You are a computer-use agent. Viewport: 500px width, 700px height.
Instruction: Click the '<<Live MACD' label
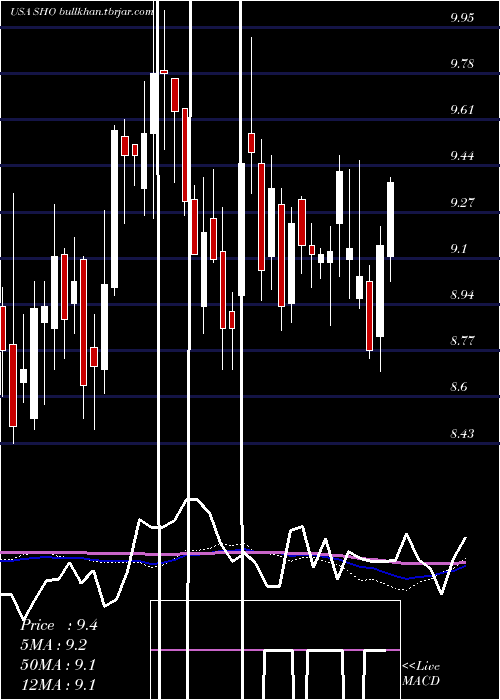click(x=421, y=673)
